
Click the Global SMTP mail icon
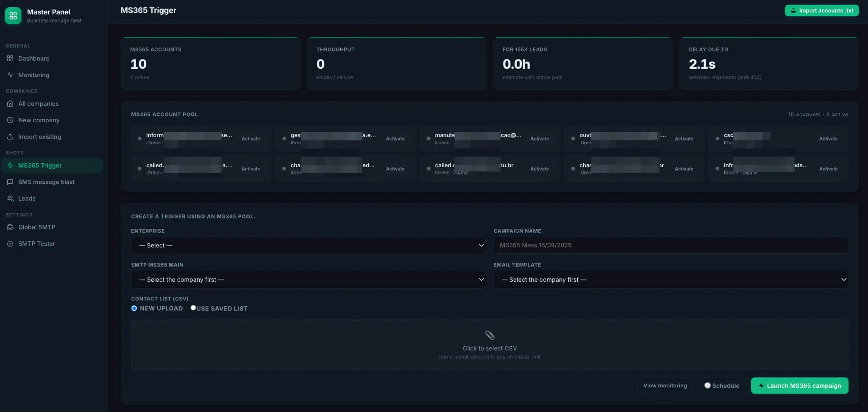tap(10, 227)
